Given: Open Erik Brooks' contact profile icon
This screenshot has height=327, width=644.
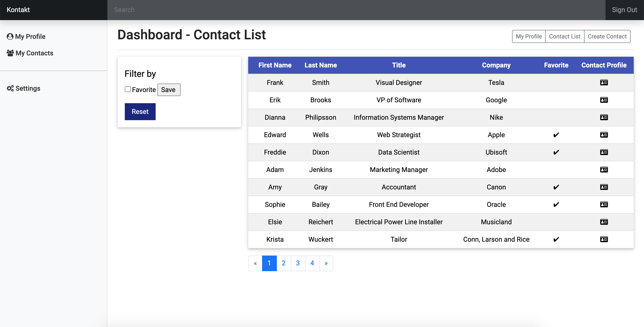Looking at the screenshot, I should tap(604, 100).
